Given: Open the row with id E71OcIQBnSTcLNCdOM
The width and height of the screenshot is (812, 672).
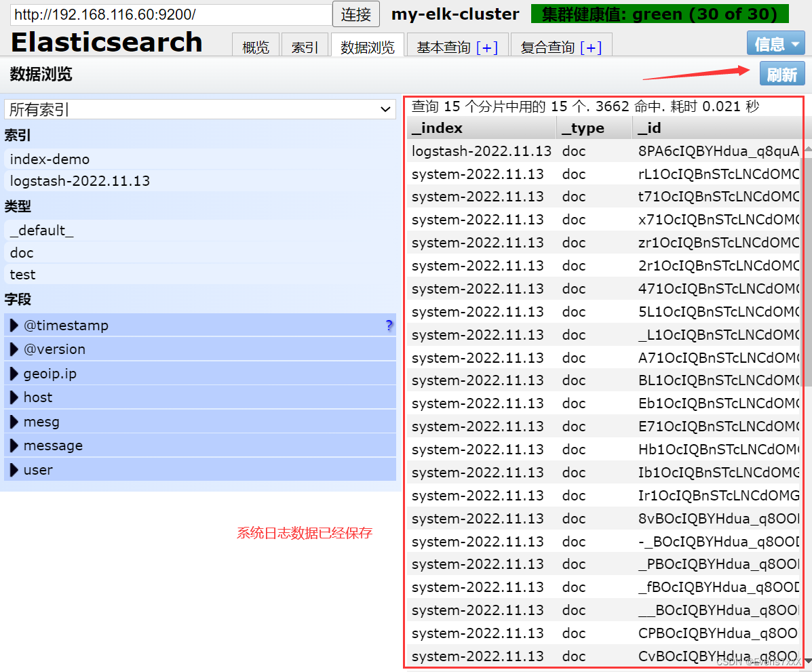Looking at the screenshot, I should pyautogui.click(x=603, y=426).
